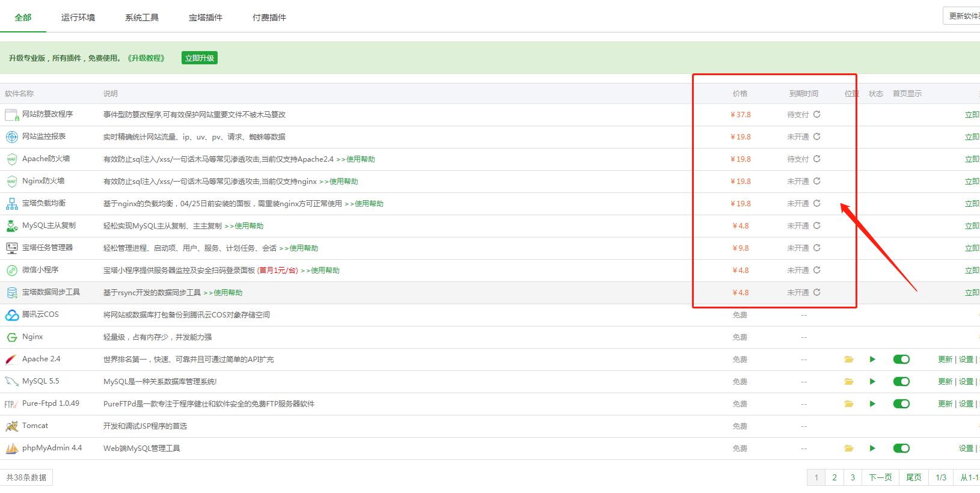
Task: Open 使用帮助 link for 微信小程序
Action: coord(320,271)
